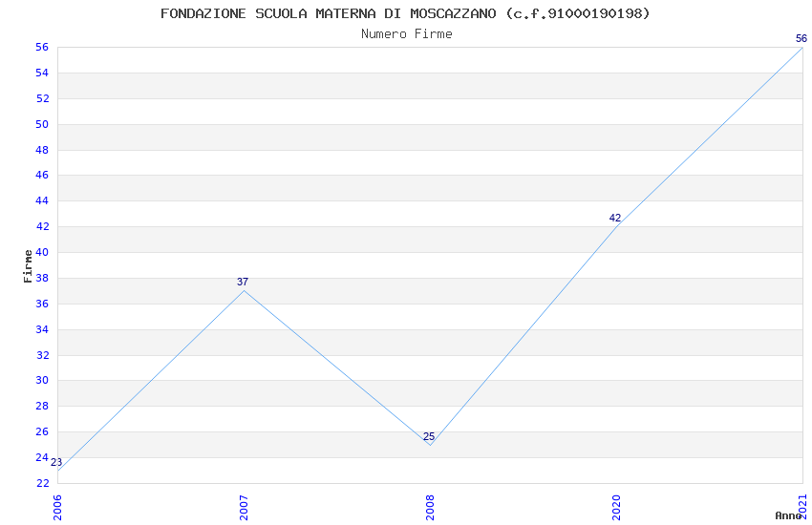Click the y-axis title Firme
This screenshot has height=525, width=812.
point(28,266)
